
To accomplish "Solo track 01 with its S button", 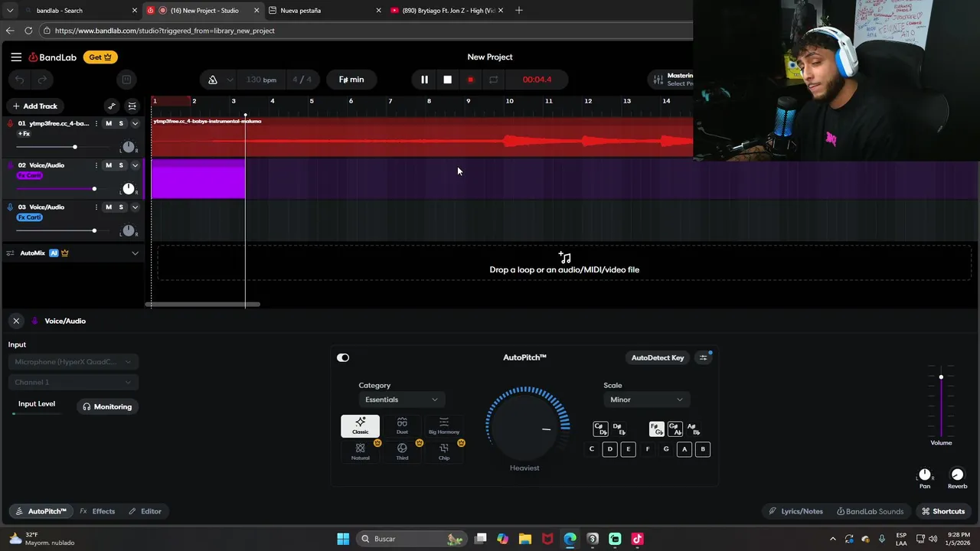I will pos(120,123).
